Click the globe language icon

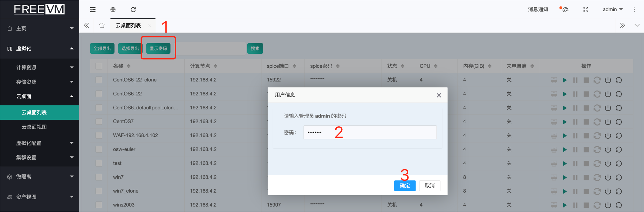tap(113, 10)
